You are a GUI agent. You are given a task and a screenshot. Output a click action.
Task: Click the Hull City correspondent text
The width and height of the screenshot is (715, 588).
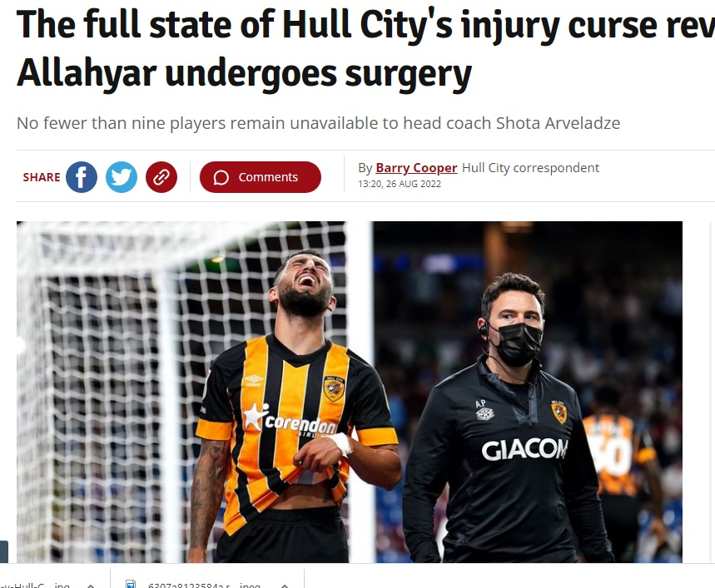[x=530, y=168]
